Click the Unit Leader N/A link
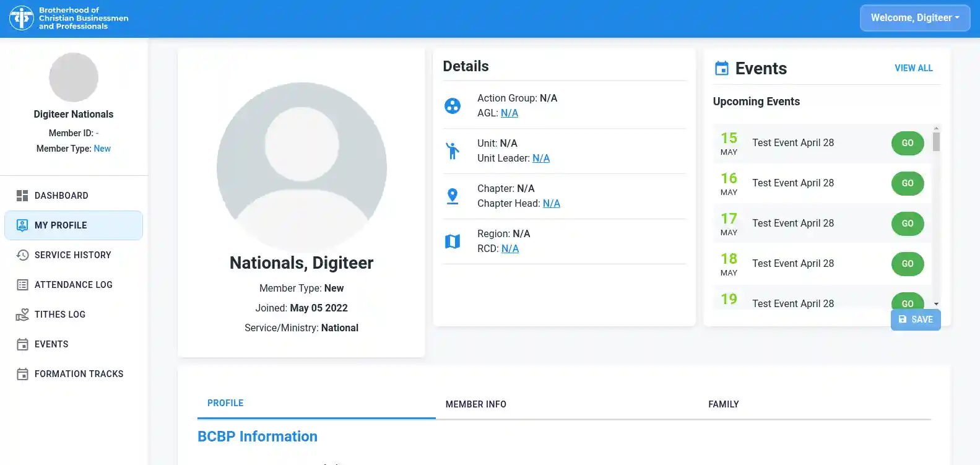The width and height of the screenshot is (980, 465). point(541,159)
